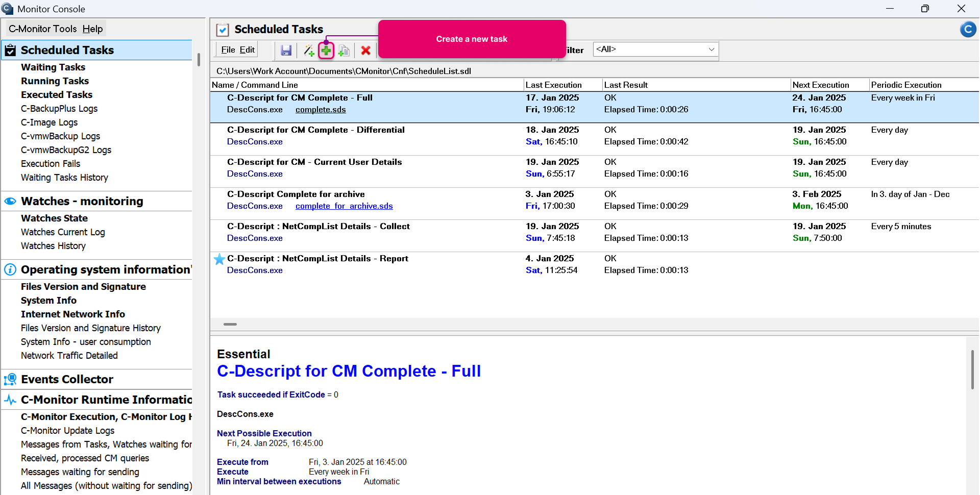980x495 pixels.
Task: Open C-BackupPlus Logs
Action: tap(59, 108)
